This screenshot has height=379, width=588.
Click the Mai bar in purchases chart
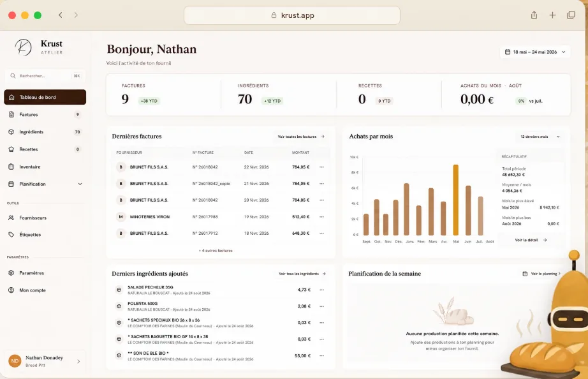click(x=455, y=200)
